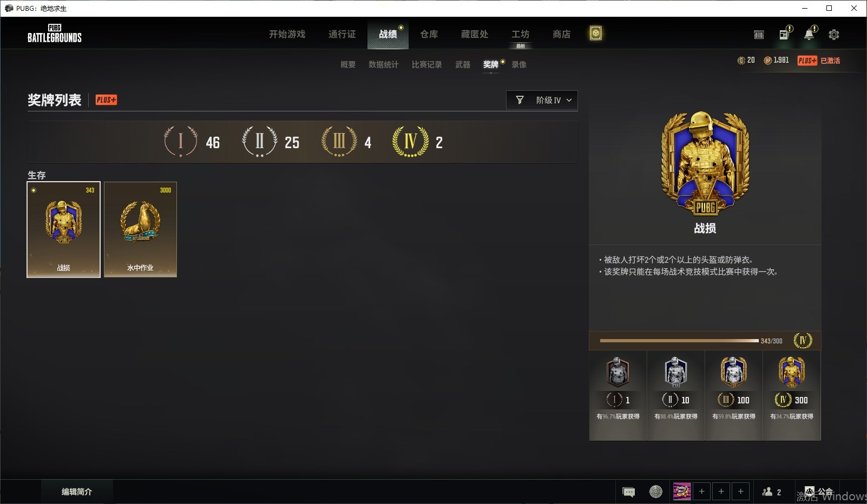This screenshot has width=867, height=504.
Task: Open the chat bubble icon at bottom
Action: pos(629,492)
